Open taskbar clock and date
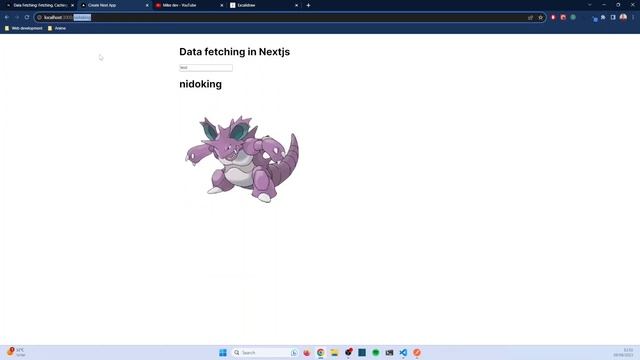Image resolution: width=640 pixels, height=360 pixels. tap(623, 353)
